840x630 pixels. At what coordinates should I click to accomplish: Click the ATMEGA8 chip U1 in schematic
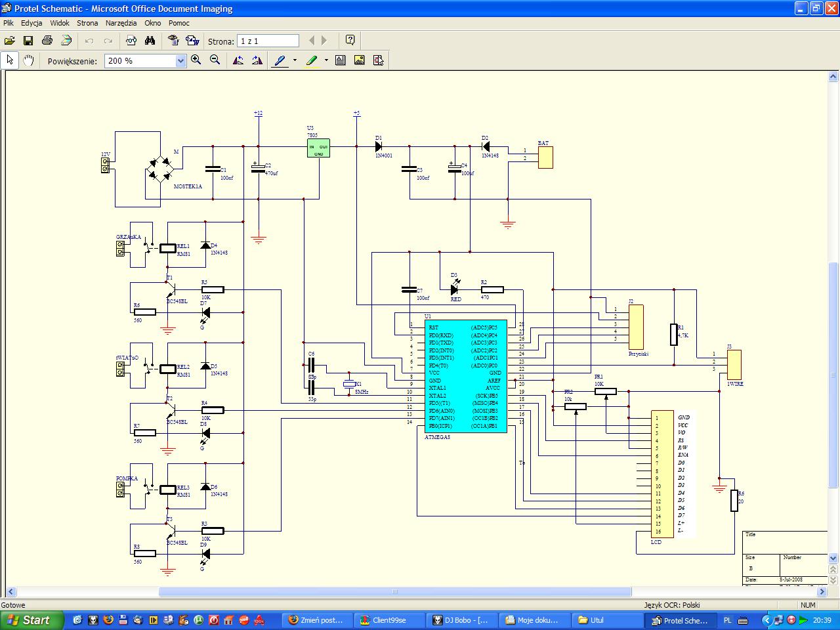coord(465,376)
